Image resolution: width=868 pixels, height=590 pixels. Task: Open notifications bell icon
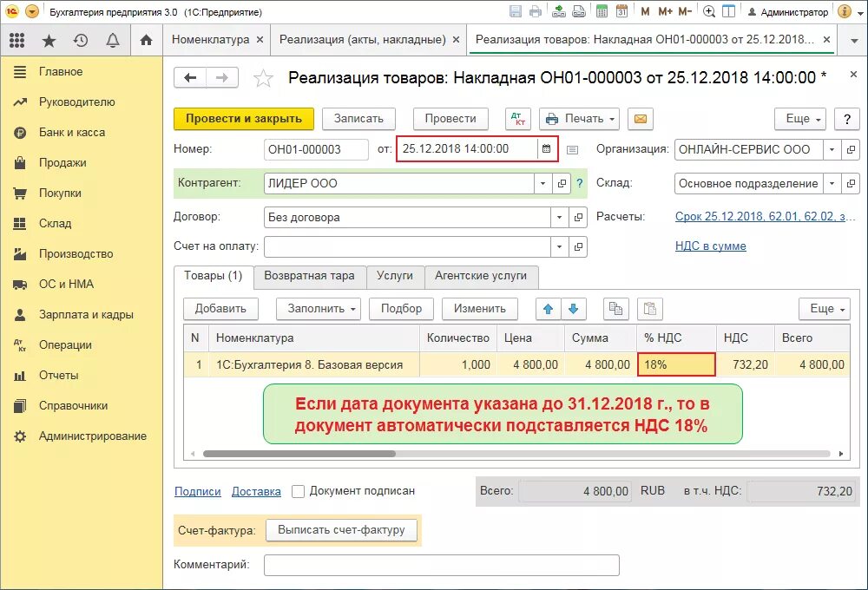(113, 40)
